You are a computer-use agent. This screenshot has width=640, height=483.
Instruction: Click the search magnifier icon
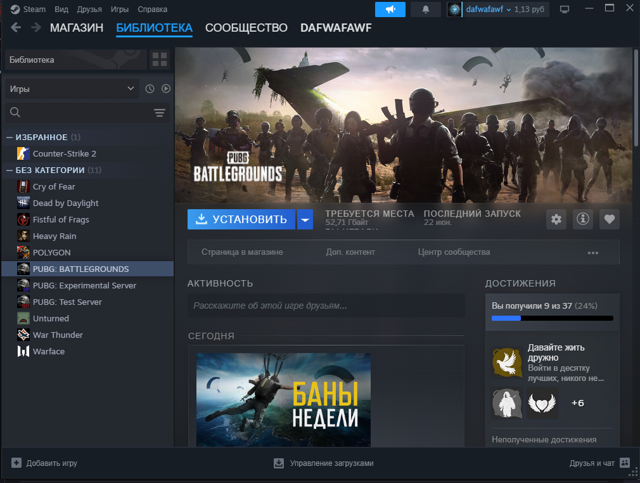[15, 112]
